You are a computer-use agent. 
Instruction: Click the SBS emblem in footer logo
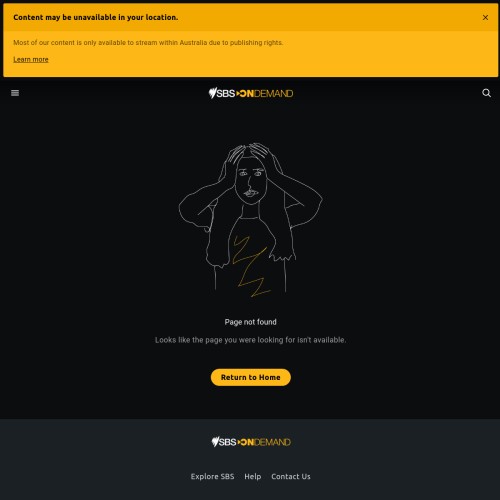pyautogui.click(x=215, y=442)
